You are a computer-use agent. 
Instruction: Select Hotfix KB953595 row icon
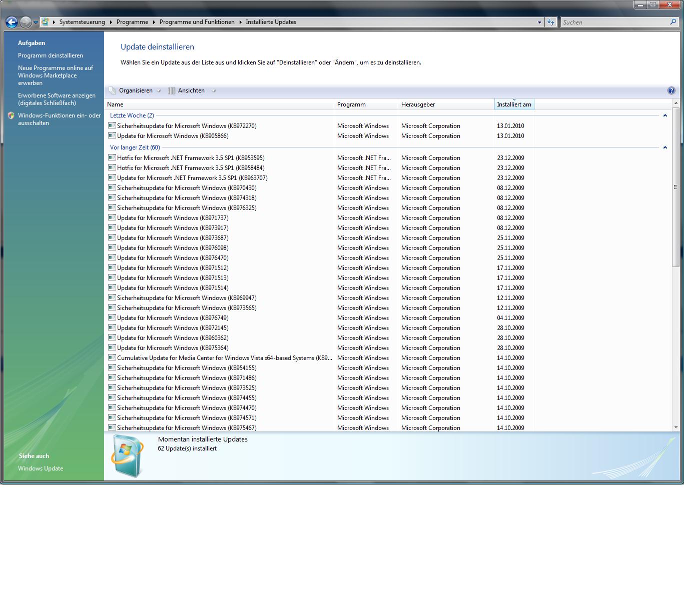pos(112,157)
